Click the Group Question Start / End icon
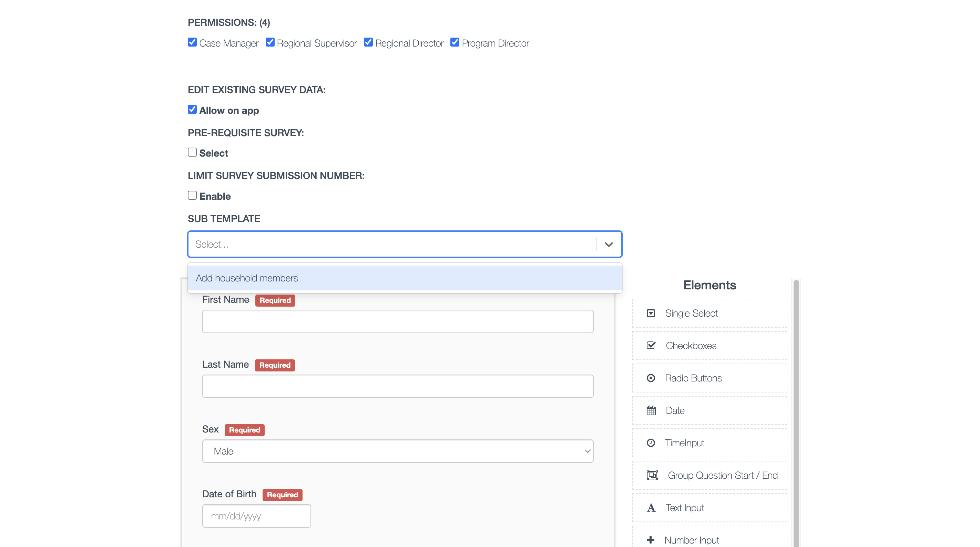This screenshot has width=980, height=547. click(652, 475)
